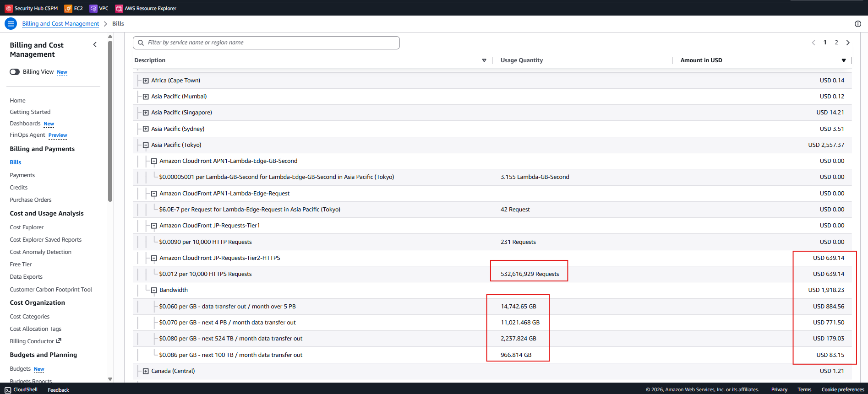Open Cost Categories in sidebar

tap(30, 317)
